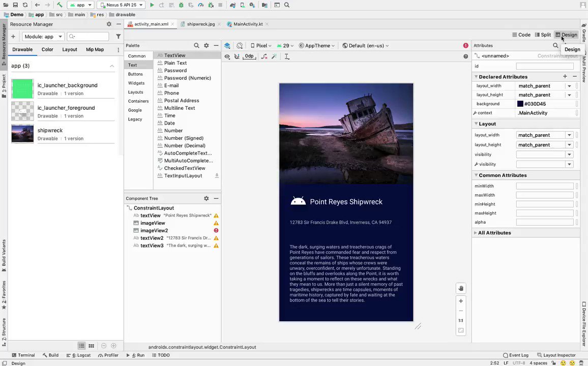The image size is (588, 366).
Task: Zoom in with the plus button on canvas
Action: pyautogui.click(x=461, y=301)
